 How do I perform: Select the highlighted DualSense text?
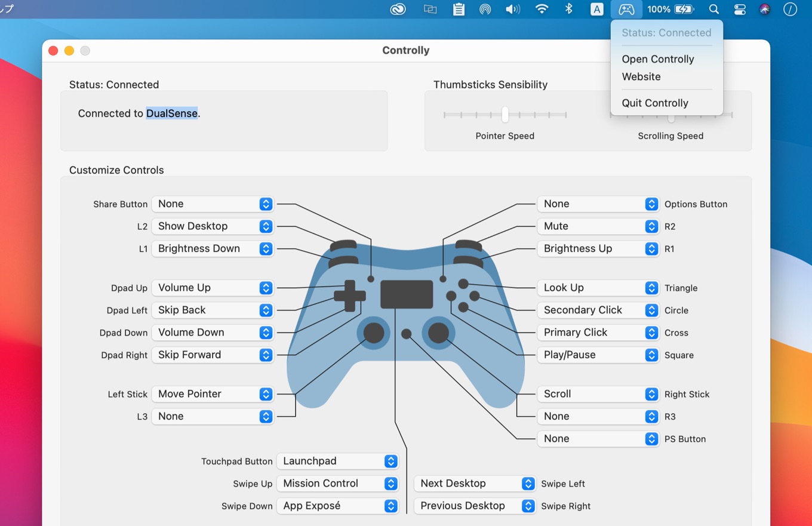coord(172,113)
